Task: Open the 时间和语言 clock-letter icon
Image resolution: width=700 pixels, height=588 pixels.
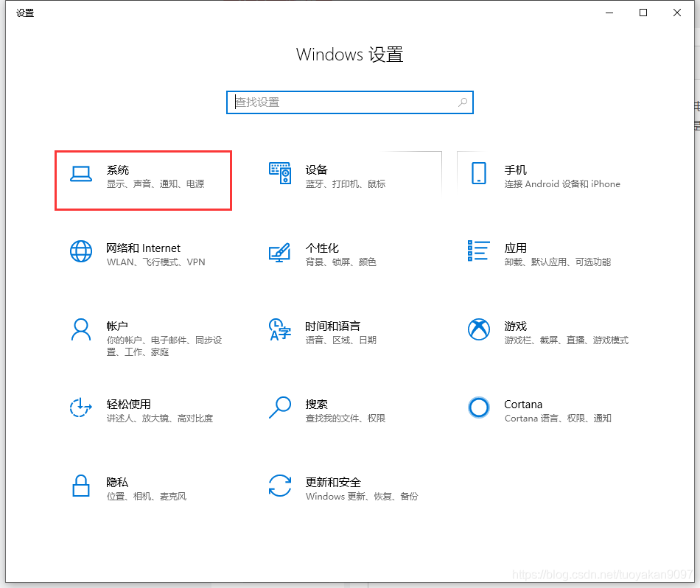Action: coord(280,329)
